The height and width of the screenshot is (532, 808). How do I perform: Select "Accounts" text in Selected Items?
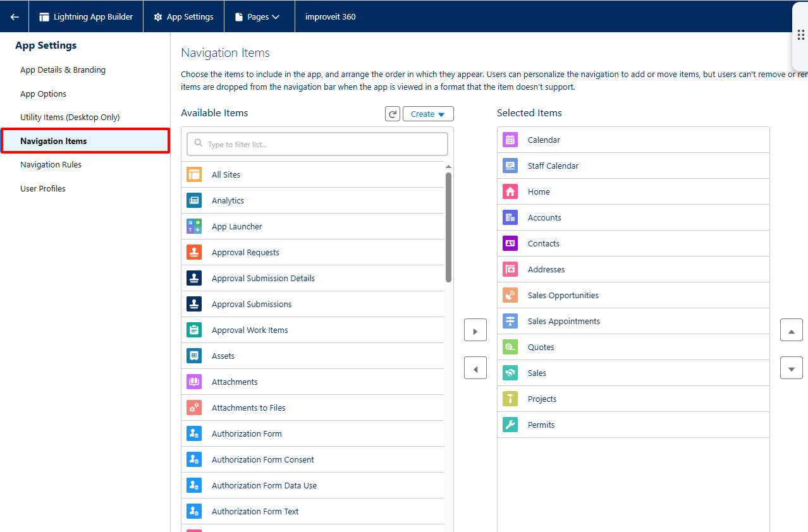[x=544, y=217]
